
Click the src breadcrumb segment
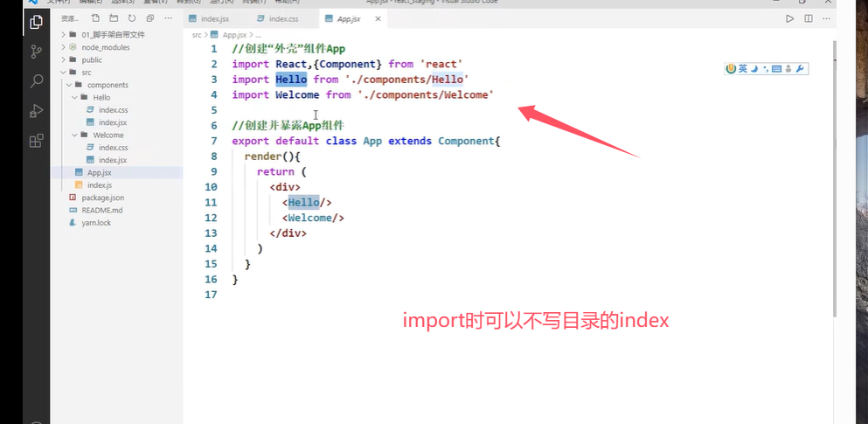[x=197, y=35]
